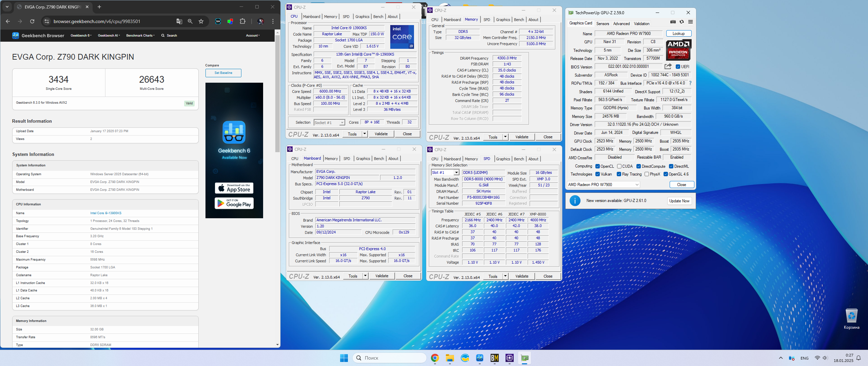Expand the Benchmark Charts menu
The width and height of the screenshot is (868, 366).
[x=140, y=36]
